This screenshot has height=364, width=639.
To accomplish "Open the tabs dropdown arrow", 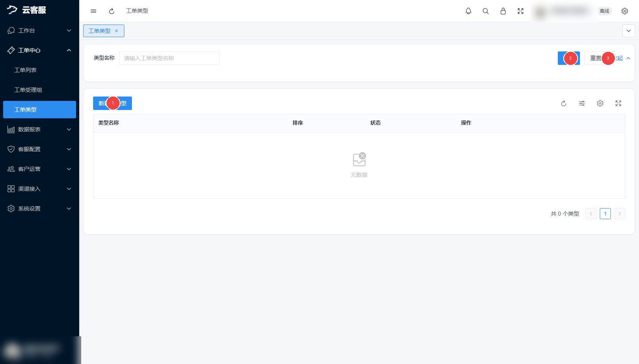I will point(629,31).
